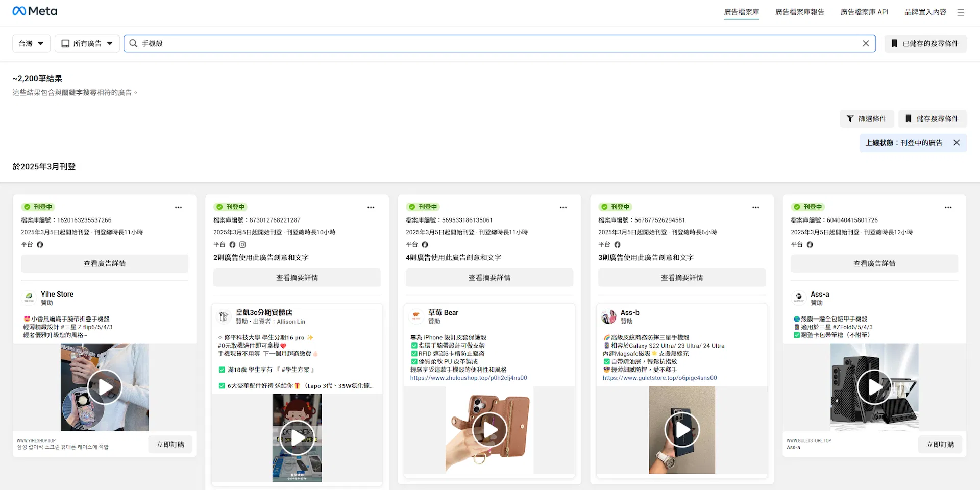The width and height of the screenshot is (980, 490).
Task: Click 立即訂購 on Ass-a ad
Action: coord(940,444)
